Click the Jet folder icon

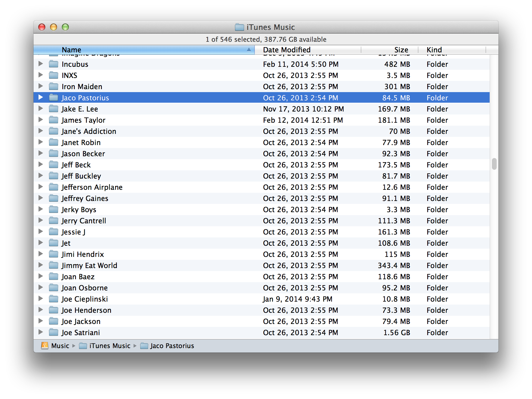(x=54, y=243)
